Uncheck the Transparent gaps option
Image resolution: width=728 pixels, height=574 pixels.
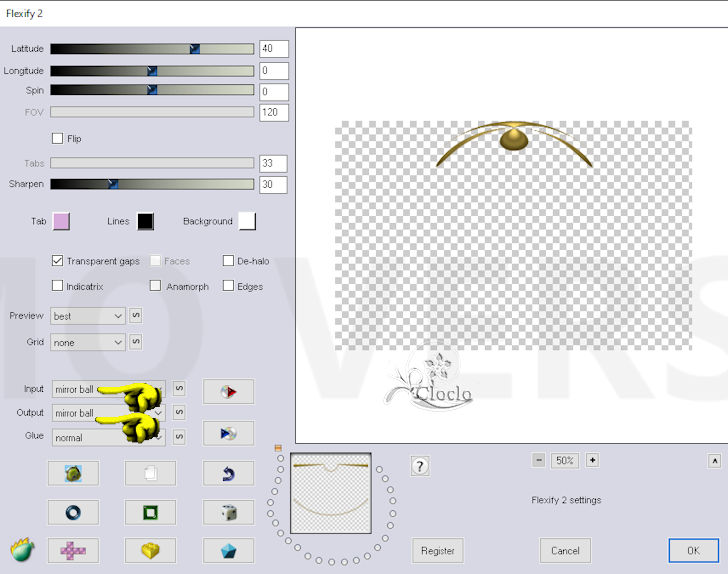point(58,261)
